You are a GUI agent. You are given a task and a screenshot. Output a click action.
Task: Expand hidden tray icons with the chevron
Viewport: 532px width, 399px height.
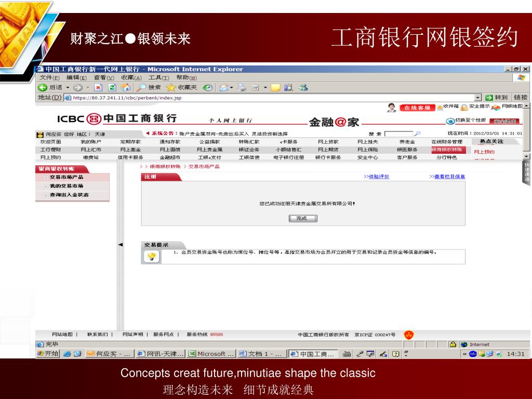[x=464, y=354]
